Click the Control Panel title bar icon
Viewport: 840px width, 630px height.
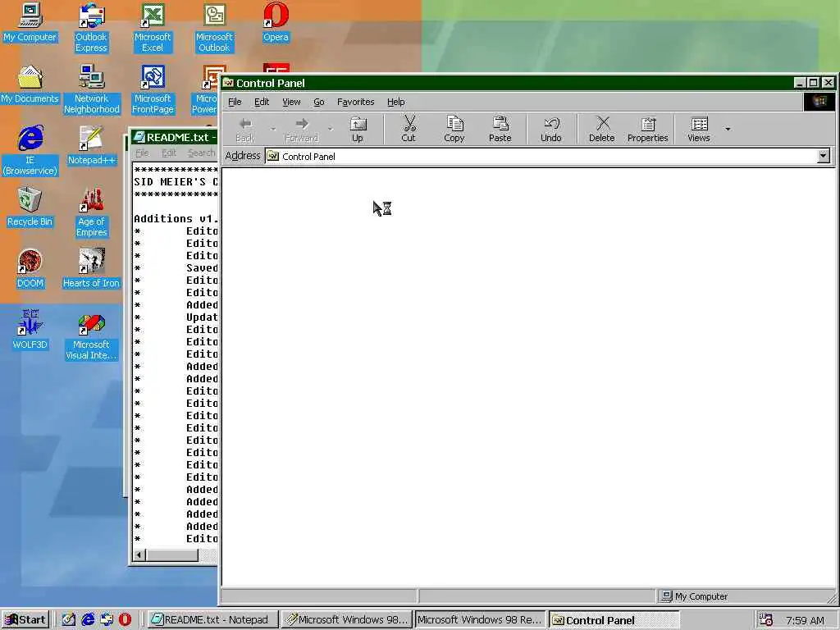click(228, 83)
